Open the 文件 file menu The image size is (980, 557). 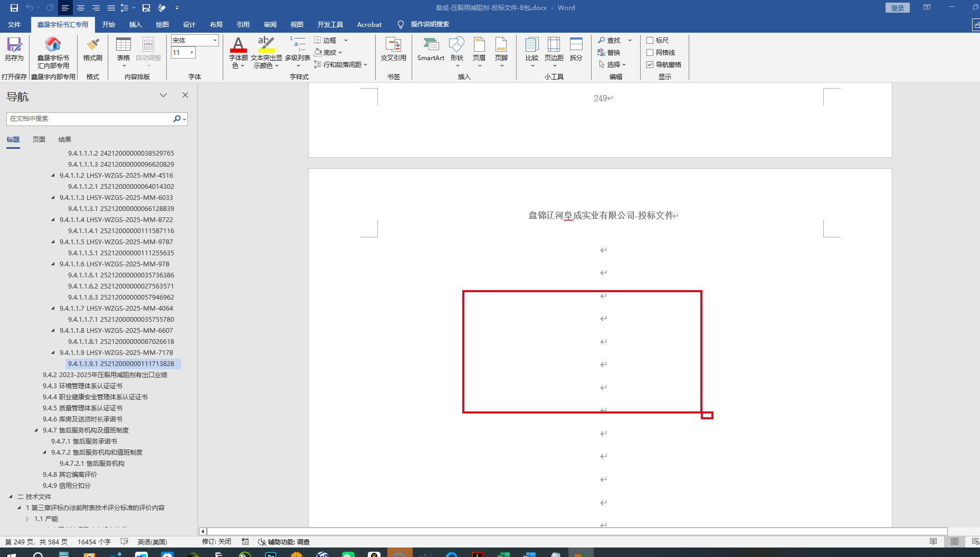14,24
